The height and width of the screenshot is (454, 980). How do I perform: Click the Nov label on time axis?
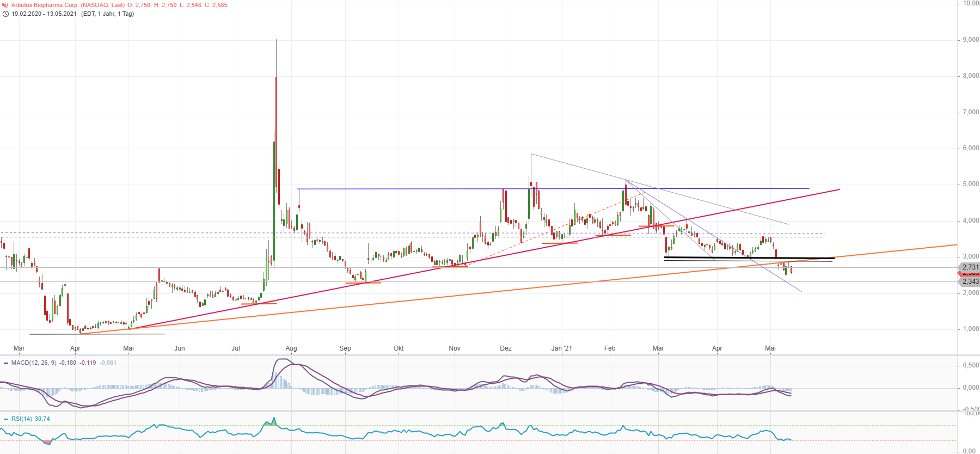455,348
